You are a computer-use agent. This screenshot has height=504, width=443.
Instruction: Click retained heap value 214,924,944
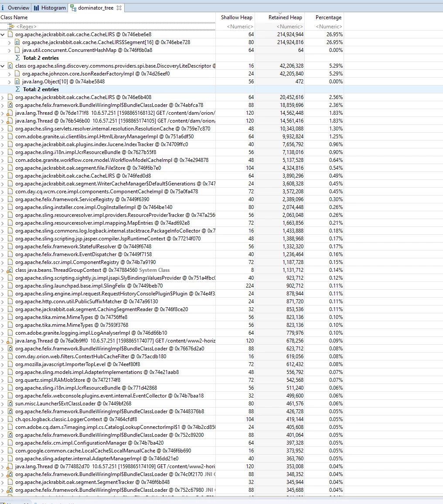point(290,34)
